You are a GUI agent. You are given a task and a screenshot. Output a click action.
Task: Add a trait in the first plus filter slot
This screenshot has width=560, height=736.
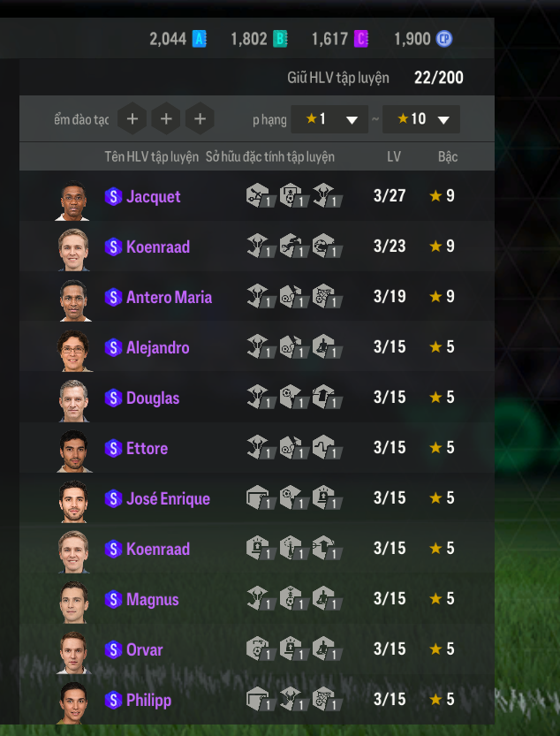click(132, 118)
